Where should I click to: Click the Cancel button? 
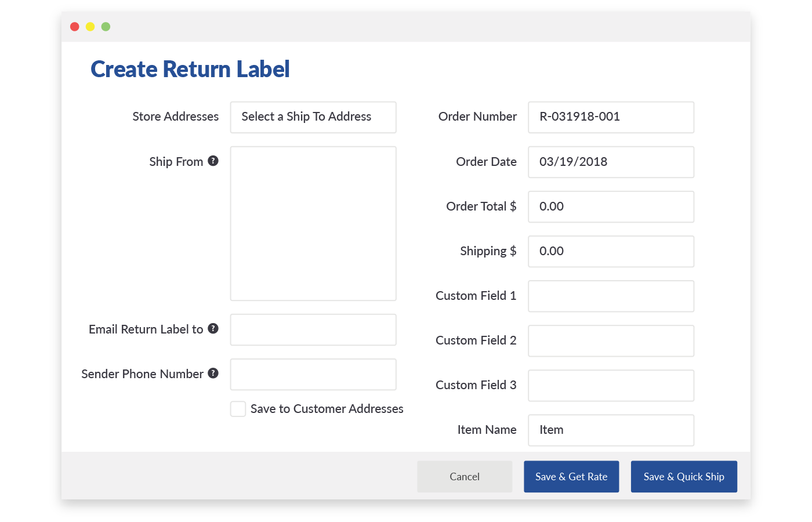pos(465,477)
